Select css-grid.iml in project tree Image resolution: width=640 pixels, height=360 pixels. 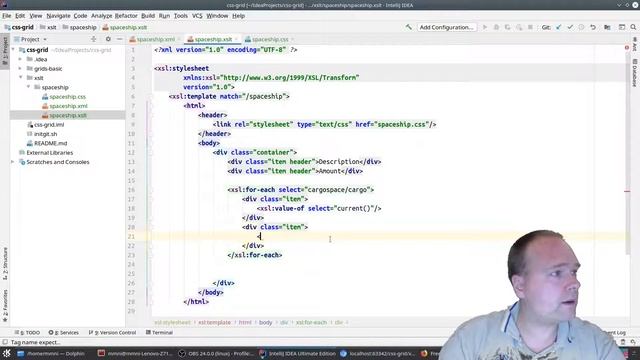(x=49, y=124)
